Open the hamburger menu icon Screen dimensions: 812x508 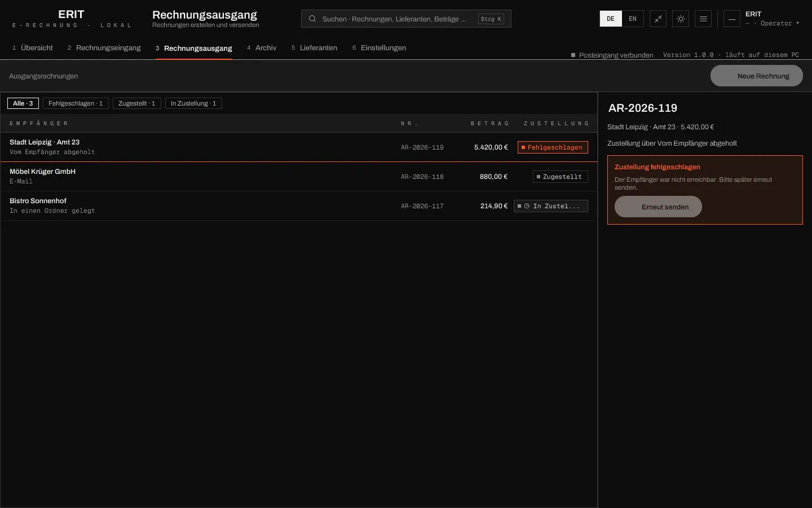(x=703, y=19)
